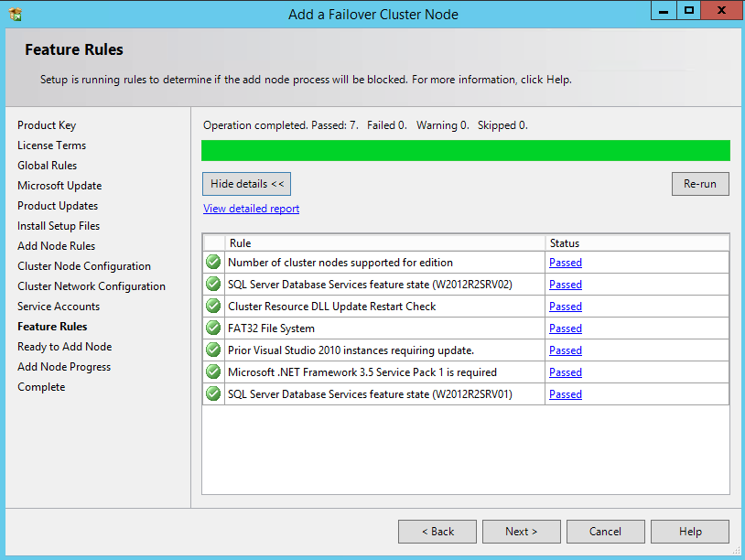This screenshot has height=560, width=745.
Task: Open Passed status for FAT32 File System
Action: pyautogui.click(x=566, y=328)
